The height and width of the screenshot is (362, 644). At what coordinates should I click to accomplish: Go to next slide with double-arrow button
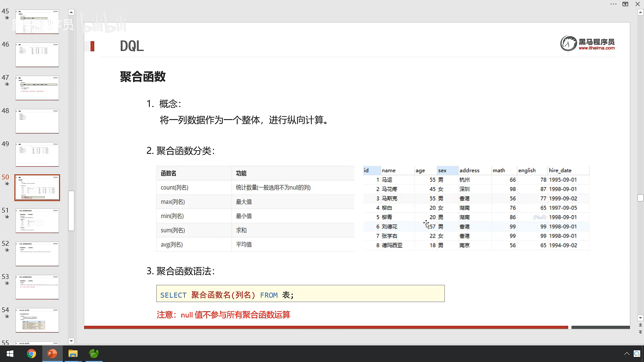[640, 332]
